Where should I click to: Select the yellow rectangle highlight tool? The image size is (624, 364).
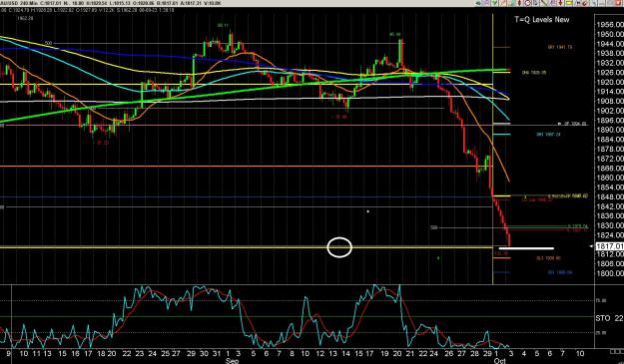click(569, 3)
